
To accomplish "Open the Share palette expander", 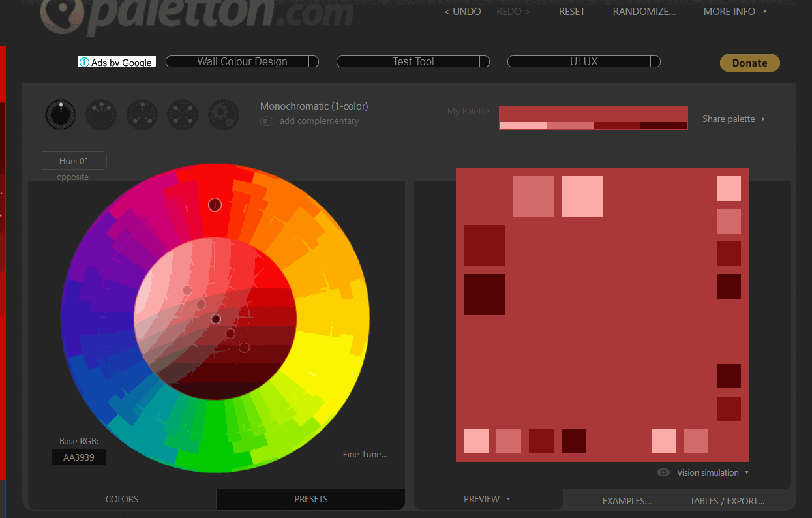I will point(734,119).
